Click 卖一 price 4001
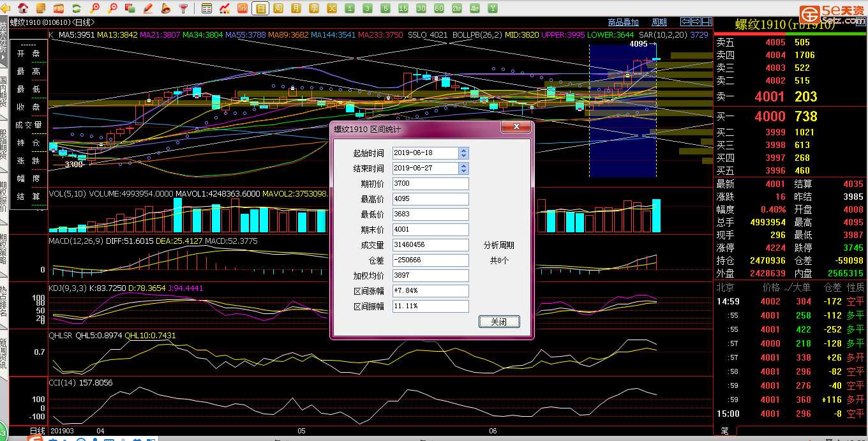The width and height of the screenshot is (868, 441). click(x=770, y=97)
